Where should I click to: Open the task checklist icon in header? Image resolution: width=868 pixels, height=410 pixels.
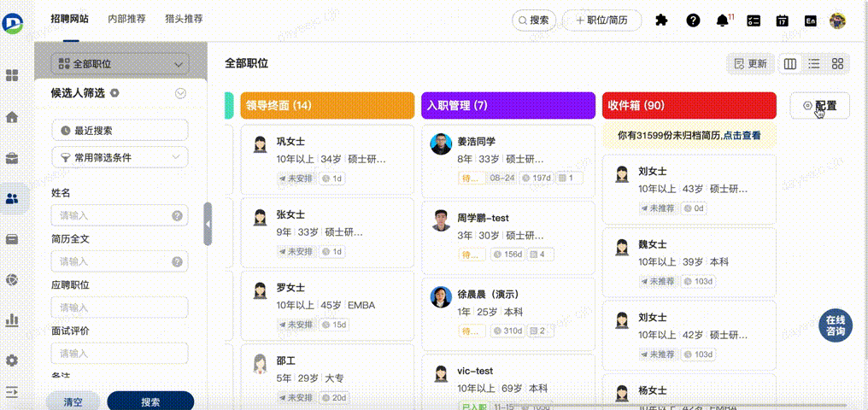(x=753, y=20)
